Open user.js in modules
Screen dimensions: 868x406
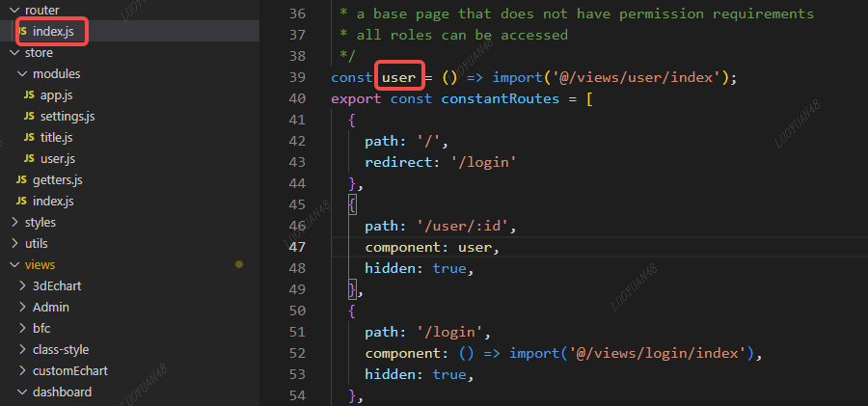pos(58,159)
